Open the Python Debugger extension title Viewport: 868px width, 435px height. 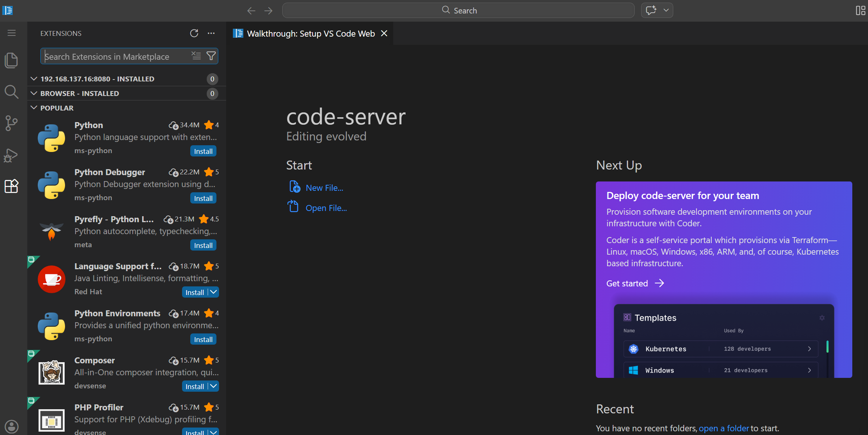[x=110, y=172]
